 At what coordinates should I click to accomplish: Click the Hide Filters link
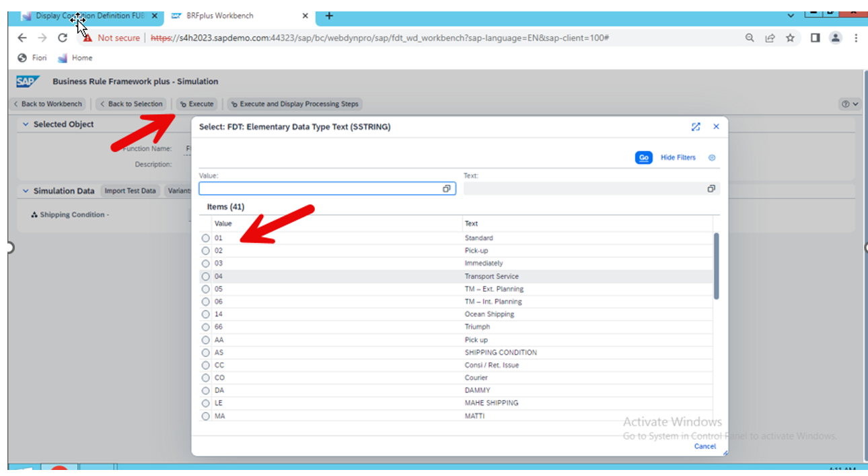pos(678,157)
